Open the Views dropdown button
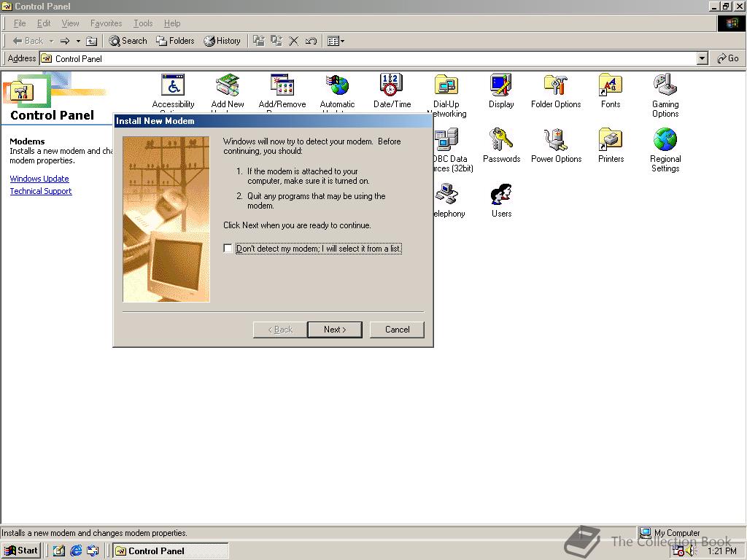Screen dimensions: 747x560 tap(336, 41)
